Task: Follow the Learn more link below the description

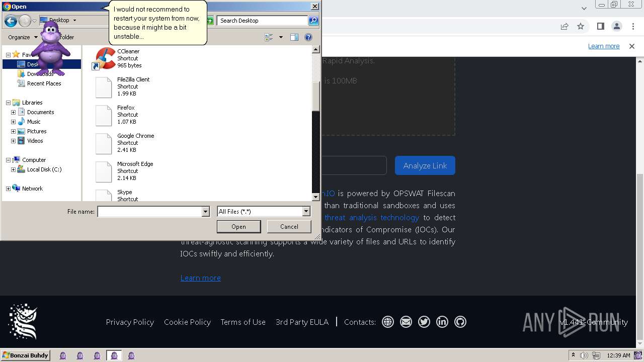Action: 200,278
